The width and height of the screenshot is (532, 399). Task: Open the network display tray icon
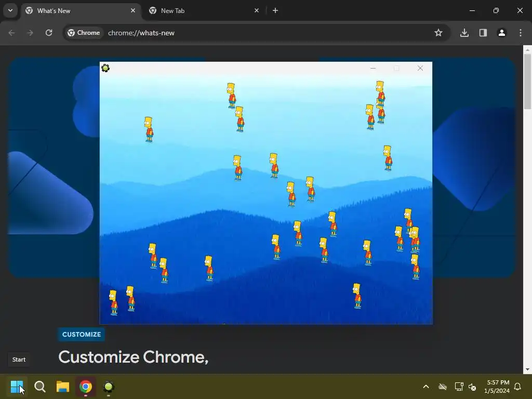point(459,387)
